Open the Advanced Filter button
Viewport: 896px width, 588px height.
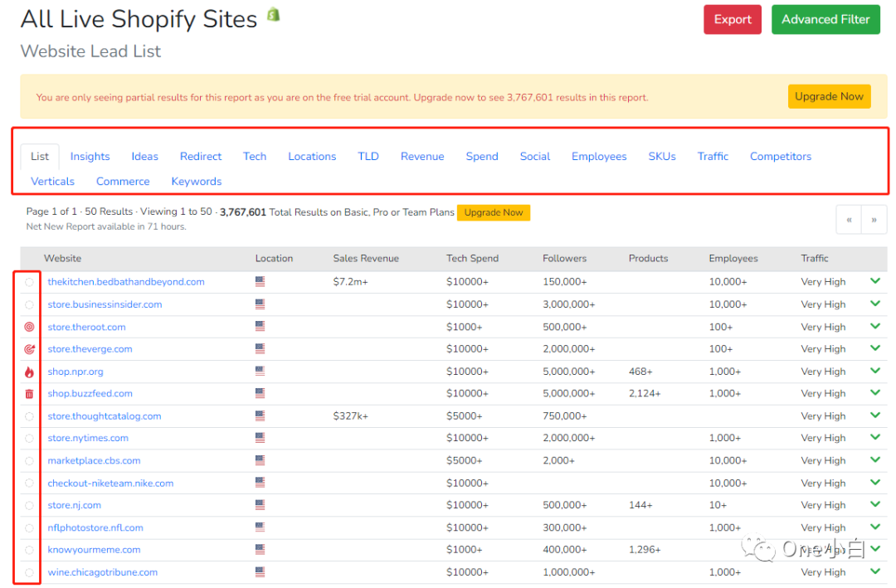825,20
